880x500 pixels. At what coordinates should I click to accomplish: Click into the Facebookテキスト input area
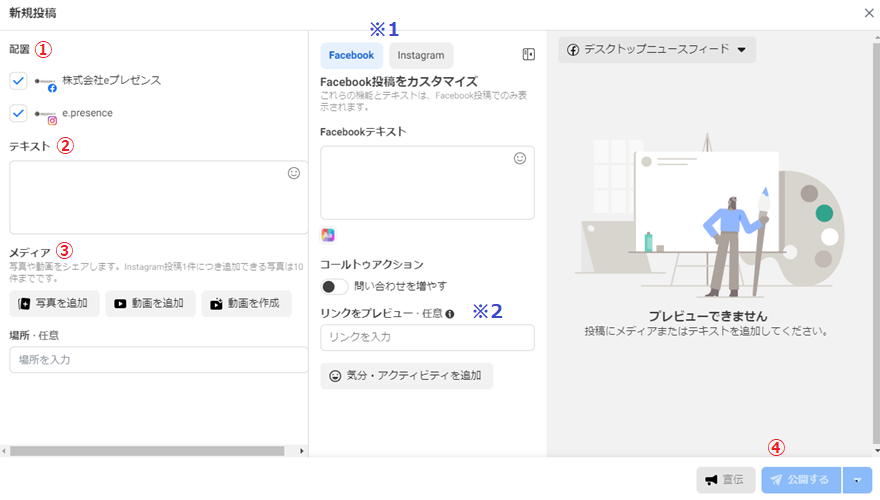tap(427, 183)
